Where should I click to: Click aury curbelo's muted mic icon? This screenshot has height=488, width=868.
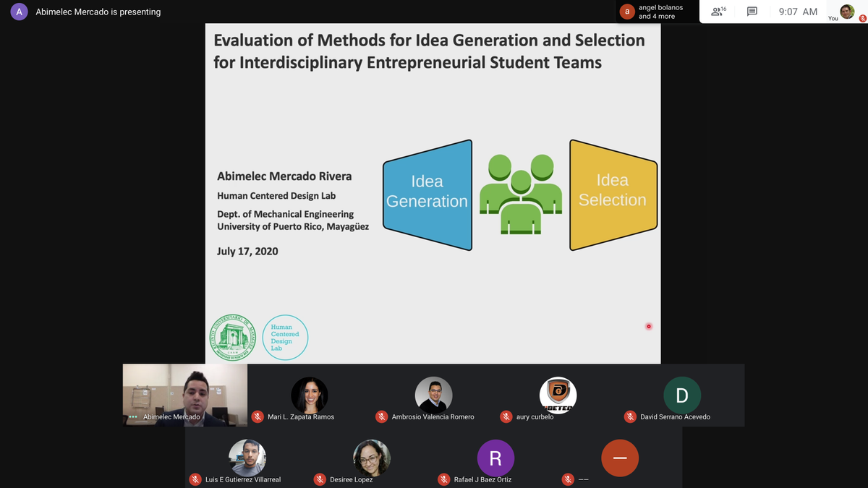[506, 416]
